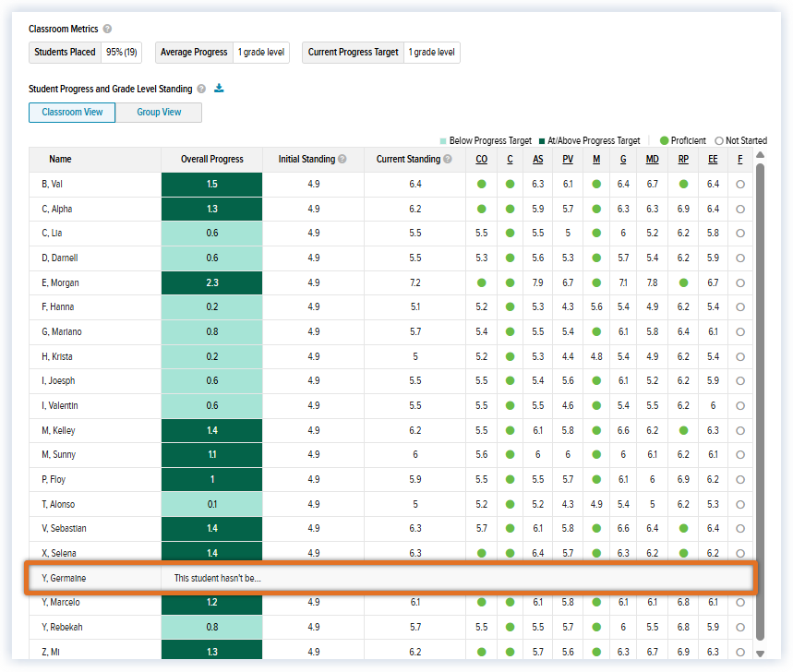The width and height of the screenshot is (793, 672).
Task: Click Val B's not-started circle under F
Action: point(740,185)
